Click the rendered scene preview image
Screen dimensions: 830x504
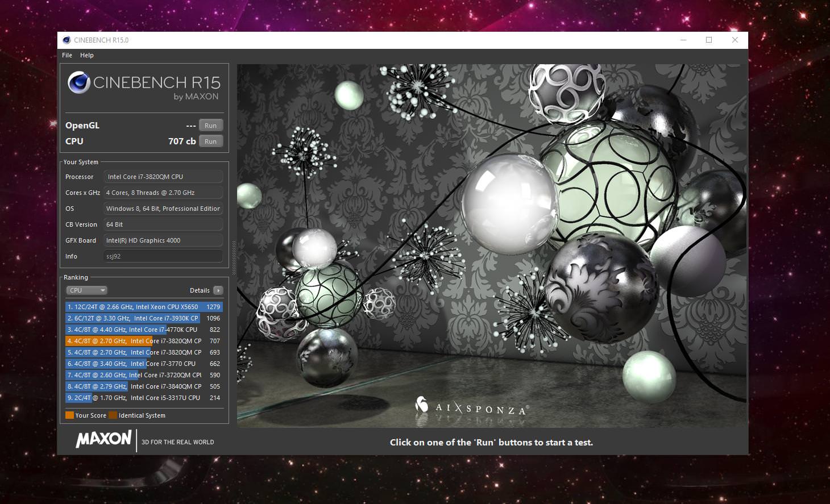[x=492, y=245]
